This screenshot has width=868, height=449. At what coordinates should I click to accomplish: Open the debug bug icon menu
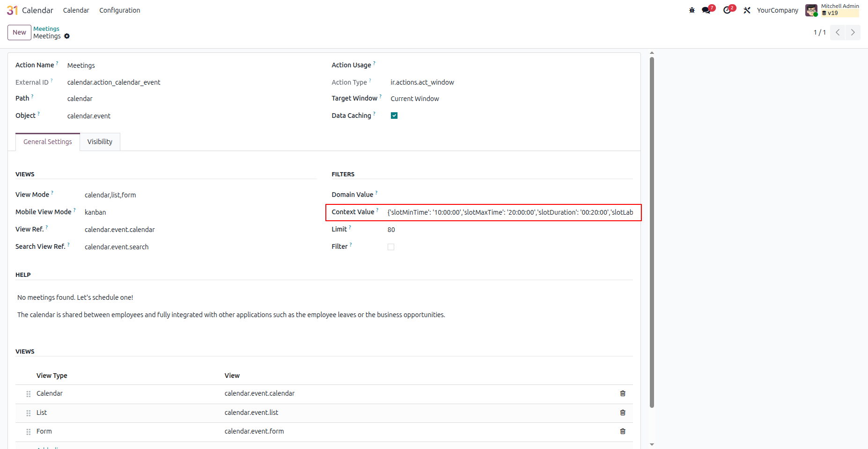tap(692, 10)
